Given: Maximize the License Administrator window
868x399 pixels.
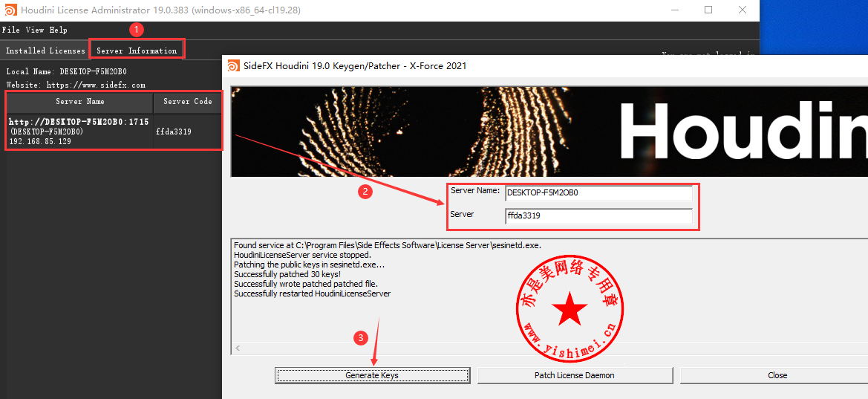Looking at the screenshot, I should [x=708, y=10].
